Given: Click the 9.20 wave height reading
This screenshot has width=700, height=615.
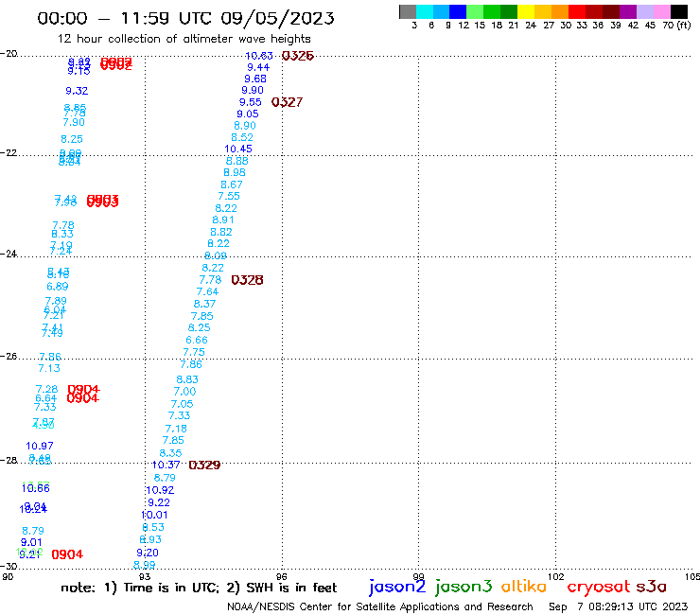Looking at the screenshot, I should pyautogui.click(x=148, y=553).
